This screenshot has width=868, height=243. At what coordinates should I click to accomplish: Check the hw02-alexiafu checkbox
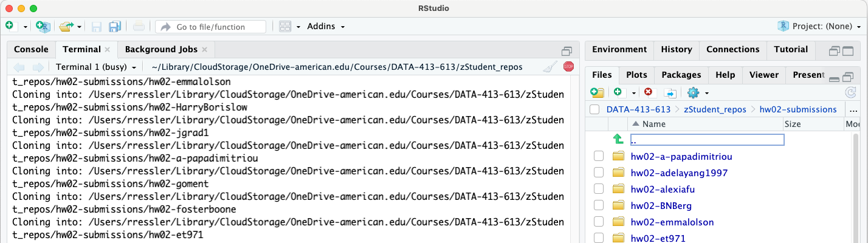pyautogui.click(x=599, y=189)
